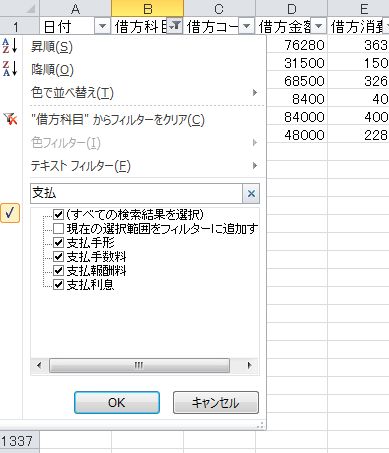This screenshot has height=453, width=389.
Task: Select column A header
Action: (75, 8)
